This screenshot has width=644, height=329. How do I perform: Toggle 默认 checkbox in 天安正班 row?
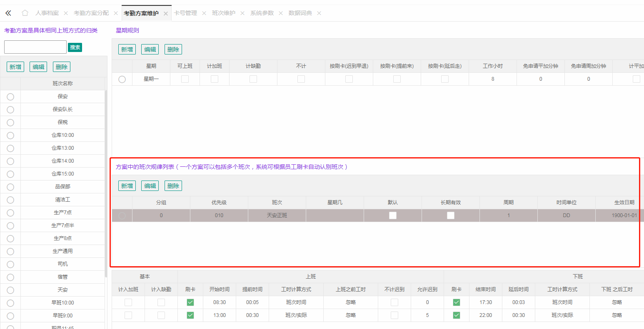point(393,215)
